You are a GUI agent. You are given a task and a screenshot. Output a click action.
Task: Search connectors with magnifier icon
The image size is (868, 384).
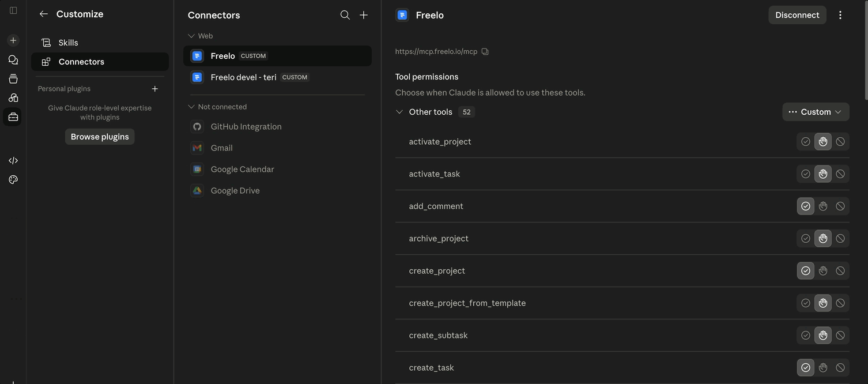tap(345, 15)
